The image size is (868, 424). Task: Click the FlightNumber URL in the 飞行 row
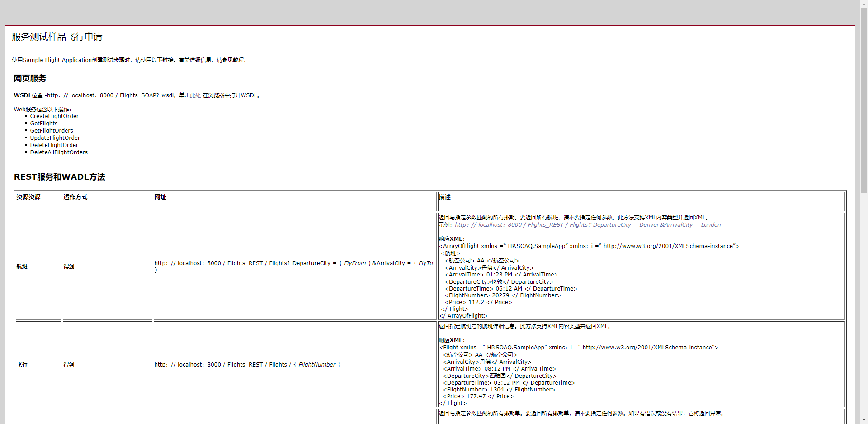248,364
